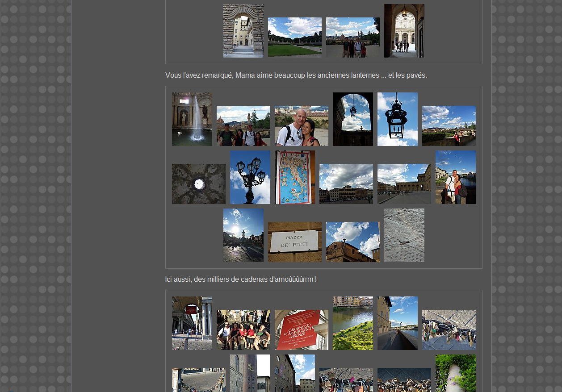The width and height of the screenshot is (562, 392).
Task: Open the couple standing by river photo
Action: point(455,177)
